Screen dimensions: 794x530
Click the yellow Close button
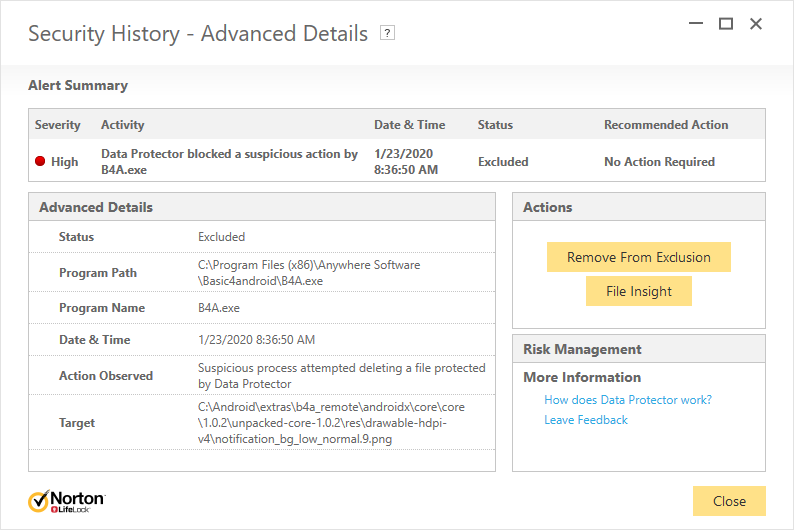click(x=729, y=501)
